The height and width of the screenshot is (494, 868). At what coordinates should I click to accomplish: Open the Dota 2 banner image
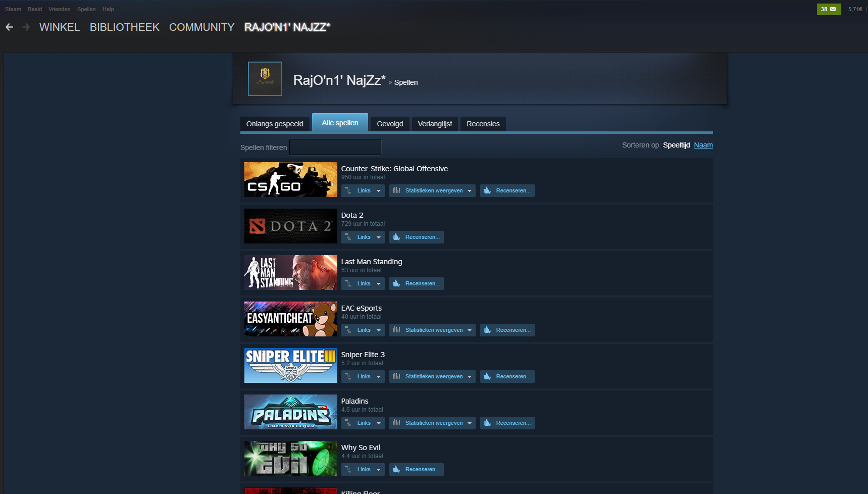click(x=291, y=226)
